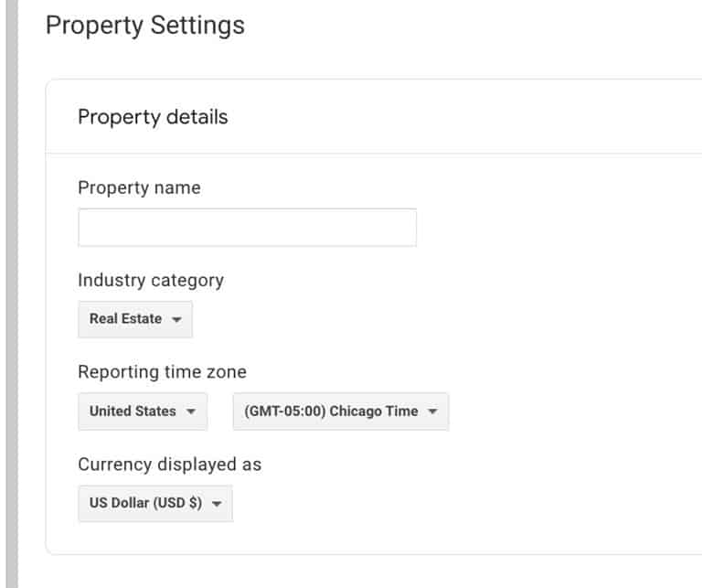Click the Industry category label
Image resolution: width=702 pixels, height=588 pixels.
151,280
